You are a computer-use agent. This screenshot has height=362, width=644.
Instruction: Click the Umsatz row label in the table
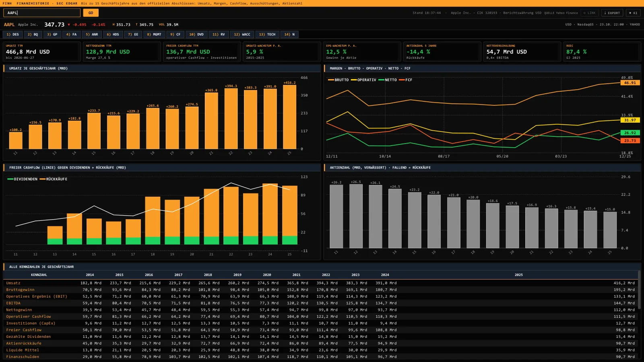(13, 283)
